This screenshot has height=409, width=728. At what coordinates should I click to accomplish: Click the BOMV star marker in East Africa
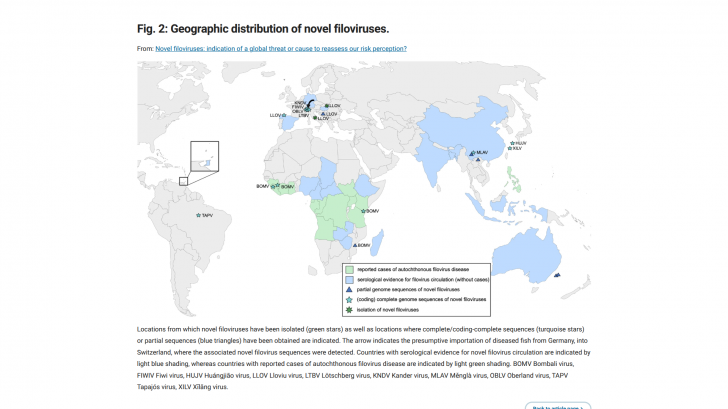pos(363,211)
